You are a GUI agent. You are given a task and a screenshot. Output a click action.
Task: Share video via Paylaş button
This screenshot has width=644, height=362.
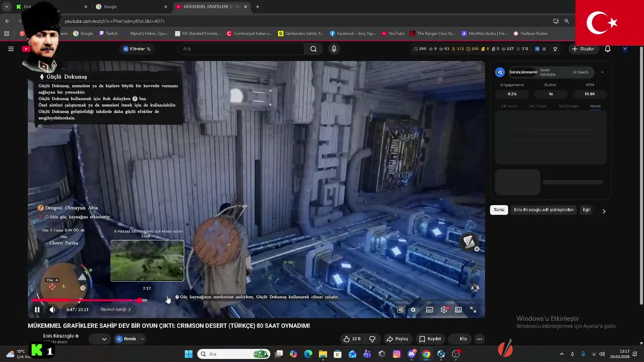(397, 339)
